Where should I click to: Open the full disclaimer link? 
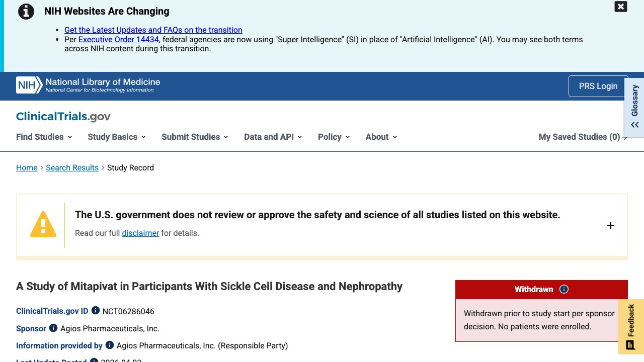[140, 233]
